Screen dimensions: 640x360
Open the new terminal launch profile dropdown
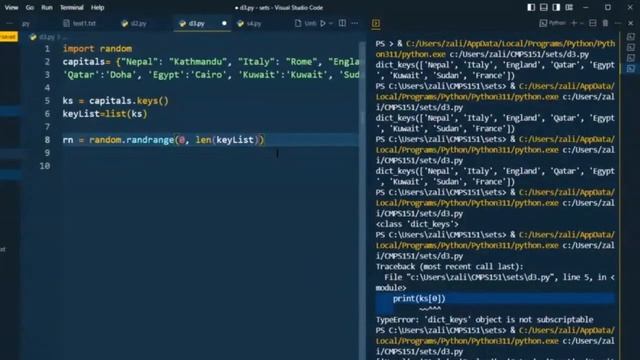click(x=582, y=23)
